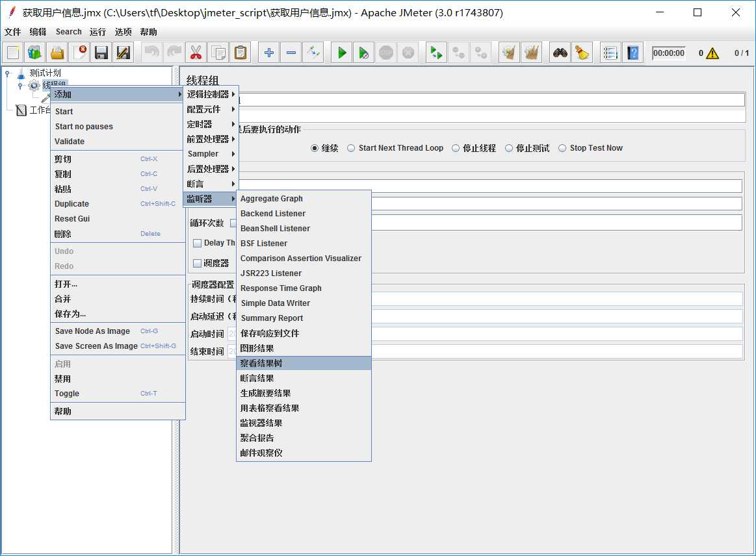Open the Templates toolbar icon
Screen dimensions: 756x556
[x=34, y=53]
